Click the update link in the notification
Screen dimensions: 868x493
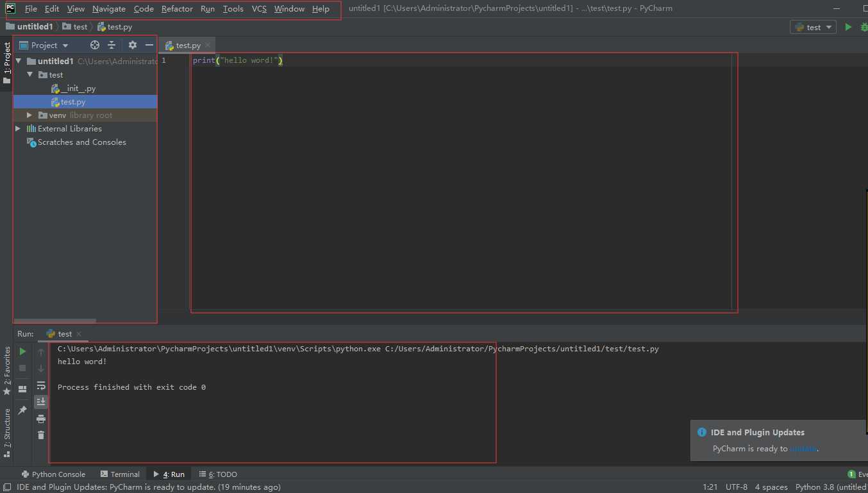pyautogui.click(x=803, y=449)
